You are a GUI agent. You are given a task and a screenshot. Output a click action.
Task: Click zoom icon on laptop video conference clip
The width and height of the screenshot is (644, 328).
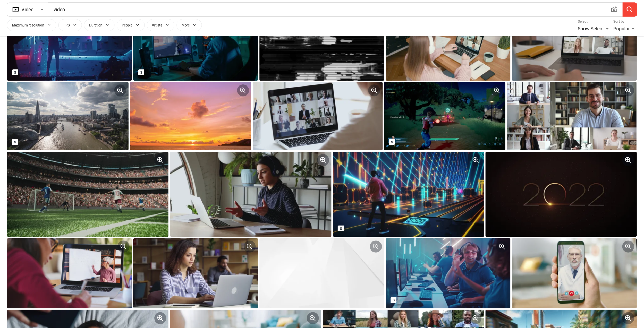click(374, 90)
